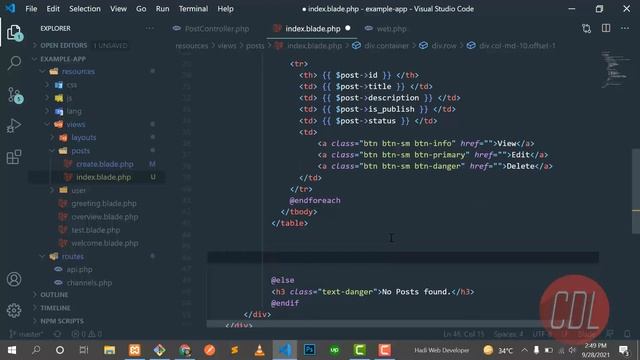This screenshot has width=640, height=360.
Task: Open VLC media player from taskbar
Action: point(259,350)
